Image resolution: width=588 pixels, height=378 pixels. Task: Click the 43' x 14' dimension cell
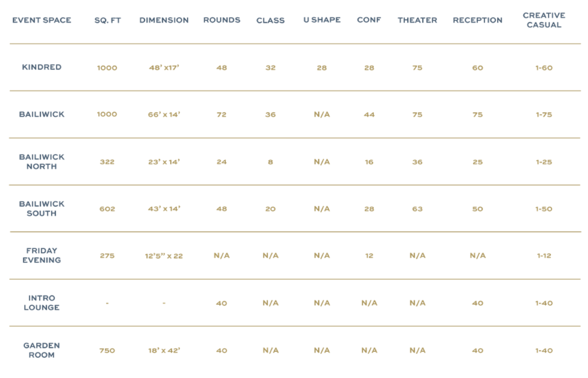coord(164,209)
